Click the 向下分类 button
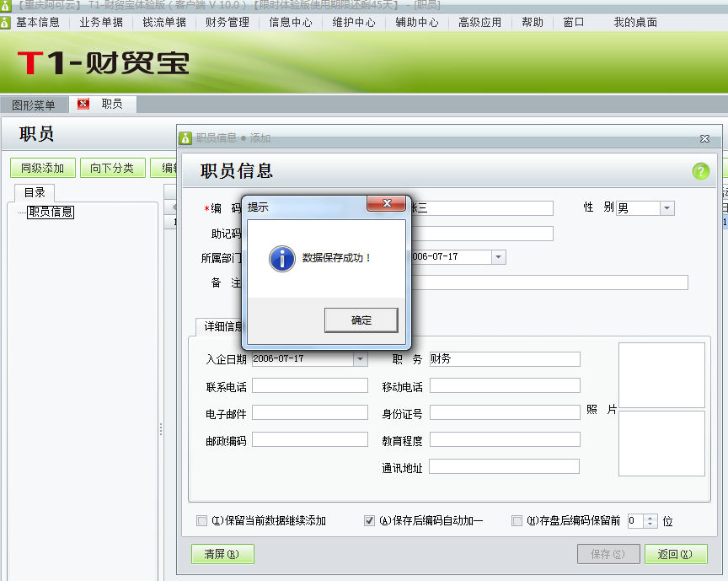This screenshot has height=581, width=728. tap(112, 168)
